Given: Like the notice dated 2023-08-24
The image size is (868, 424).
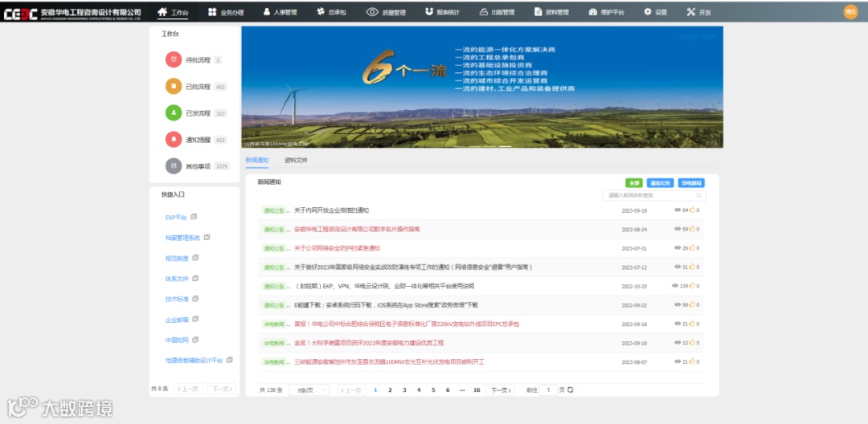Looking at the screenshot, I should point(692,229).
